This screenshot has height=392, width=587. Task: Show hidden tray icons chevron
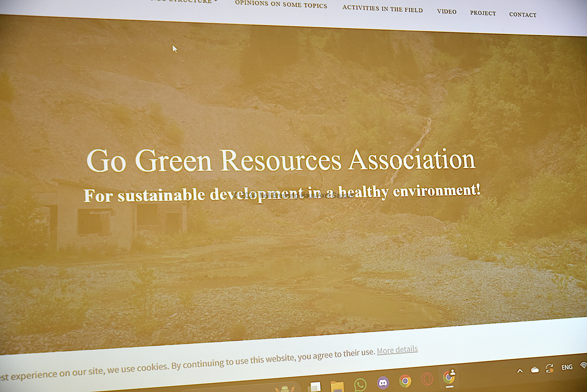[x=520, y=371]
